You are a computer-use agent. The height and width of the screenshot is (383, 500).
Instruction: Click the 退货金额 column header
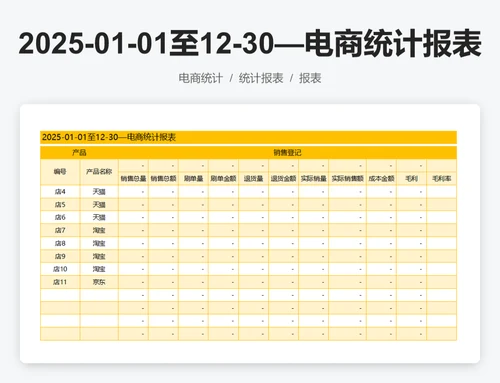click(283, 179)
